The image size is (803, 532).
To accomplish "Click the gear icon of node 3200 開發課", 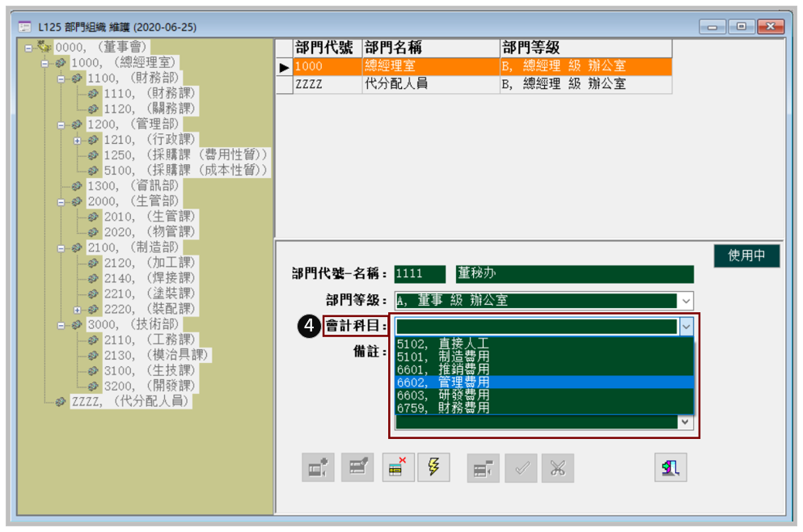I will coord(93,386).
